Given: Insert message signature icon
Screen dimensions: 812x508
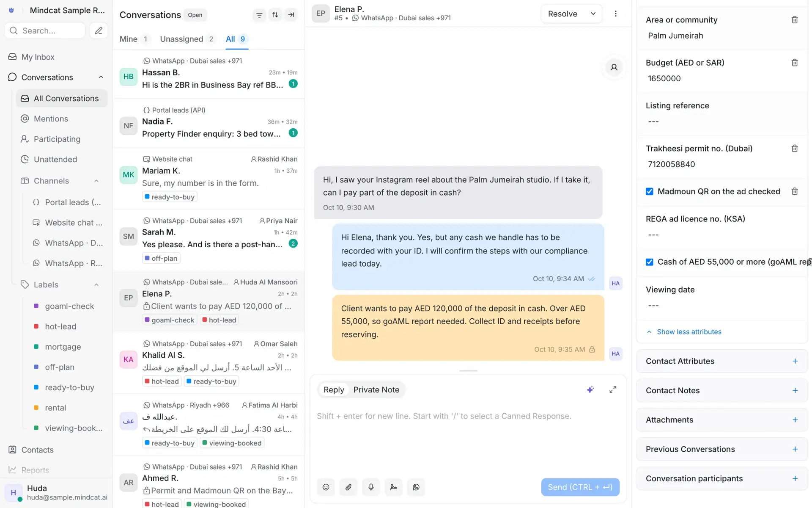Looking at the screenshot, I should [393, 487].
